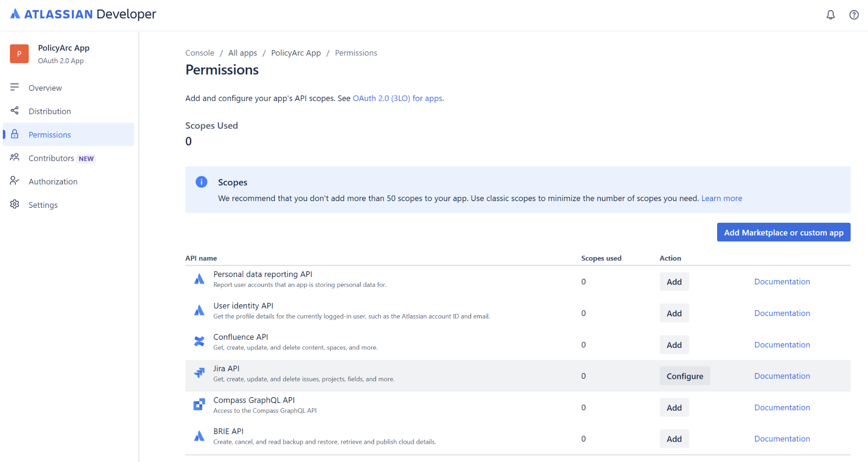The height and width of the screenshot is (462, 868).
Task: Click the Scopes Used heading
Action: coord(211,126)
